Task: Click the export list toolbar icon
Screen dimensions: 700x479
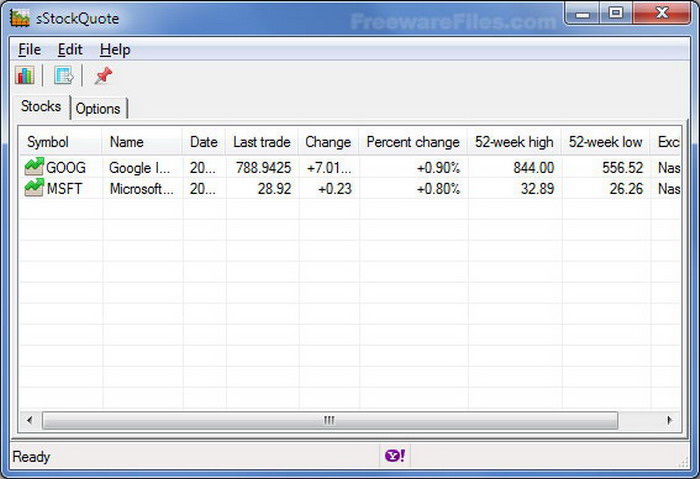Action: [63, 75]
